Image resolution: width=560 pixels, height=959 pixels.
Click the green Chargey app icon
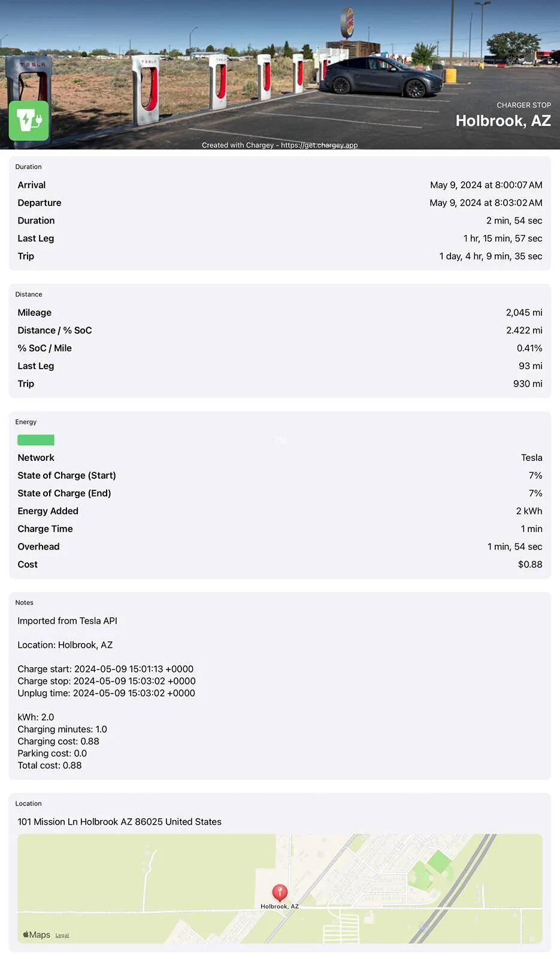(x=29, y=120)
